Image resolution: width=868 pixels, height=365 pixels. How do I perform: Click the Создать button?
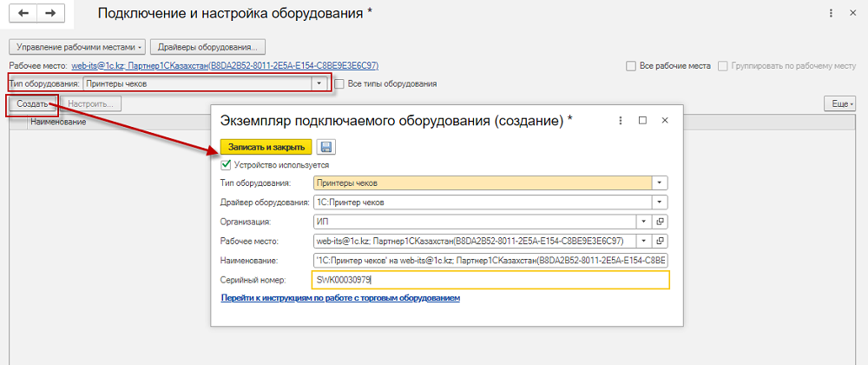(32, 103)
